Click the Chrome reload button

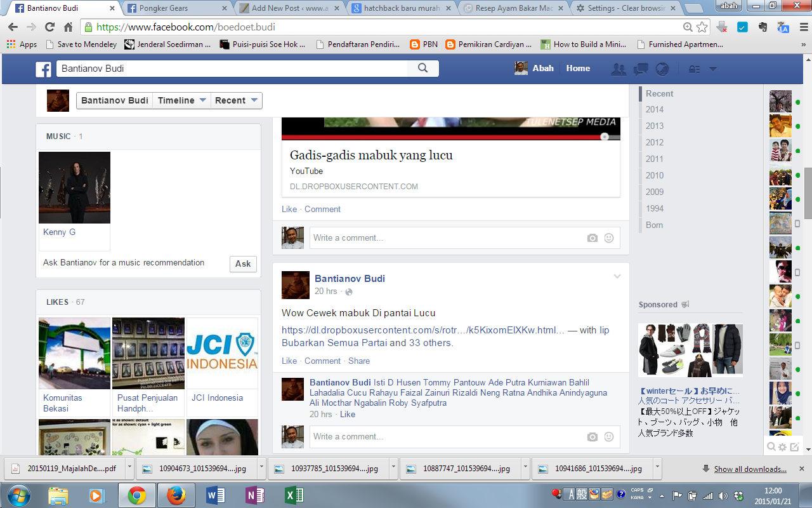49,27
